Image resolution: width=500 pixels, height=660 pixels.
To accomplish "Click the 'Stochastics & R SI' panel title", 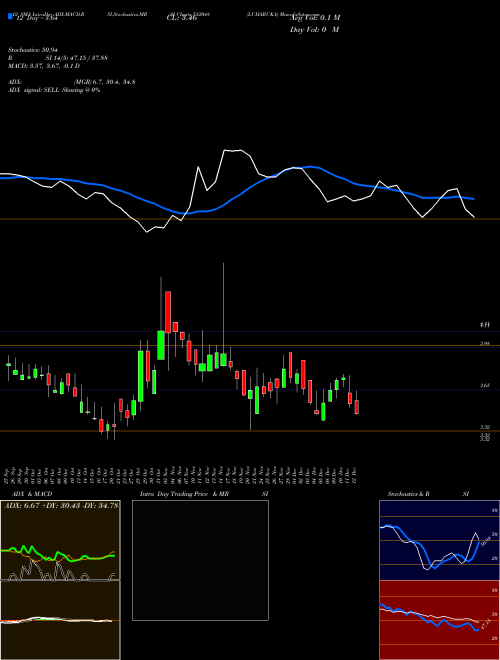I will point(428,494).
